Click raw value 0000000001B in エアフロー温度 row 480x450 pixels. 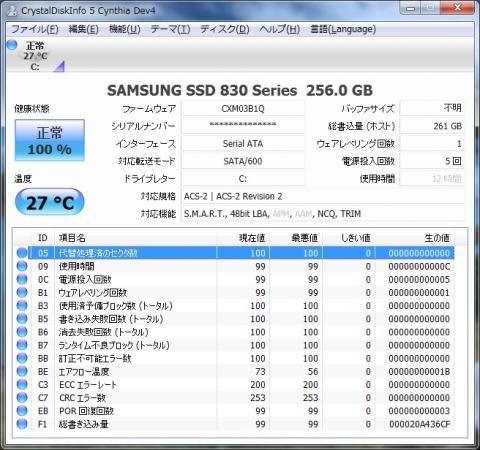click(x=419, y=371)
